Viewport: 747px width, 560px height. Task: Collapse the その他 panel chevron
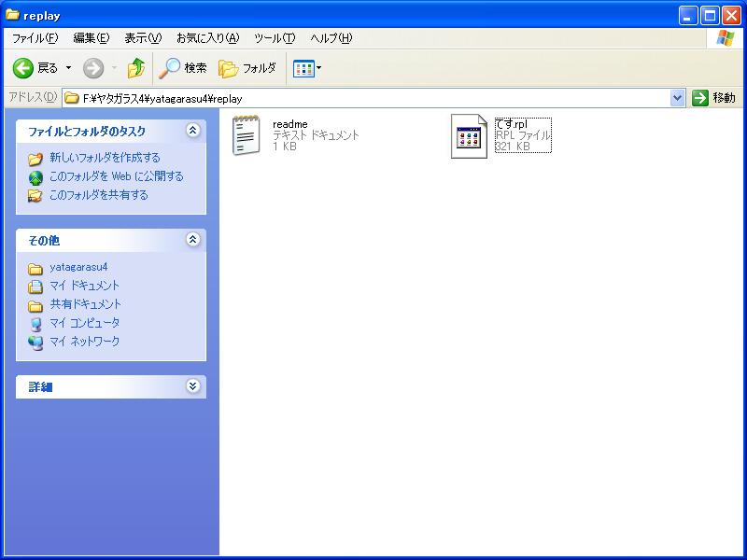point(192,240)
